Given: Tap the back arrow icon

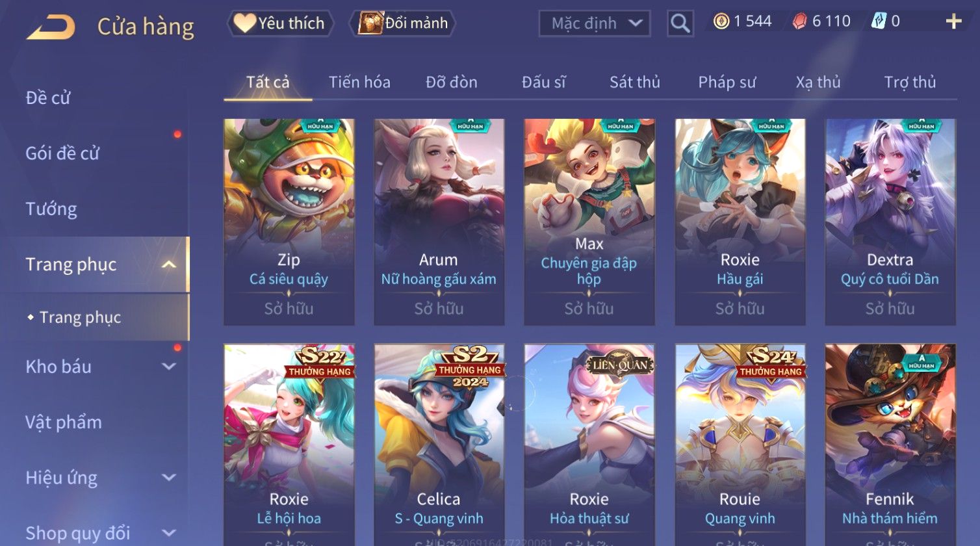Looking at the screenshot, I should (x=51, y=27).
